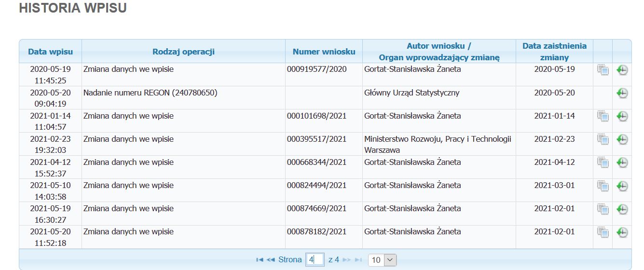This screenshot has width=644, height=270.
Task: Sort by Data wpisu column header
Action: (x=50, y=52)
